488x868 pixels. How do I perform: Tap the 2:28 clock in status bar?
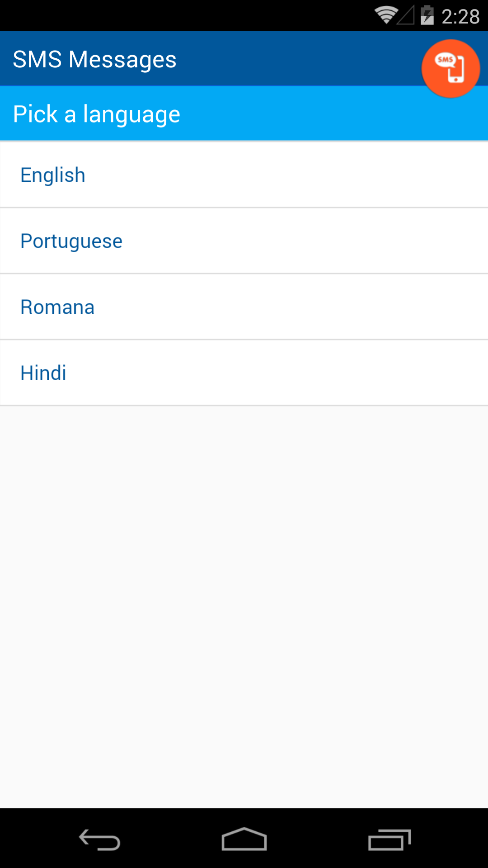click(x=460, y=17)
